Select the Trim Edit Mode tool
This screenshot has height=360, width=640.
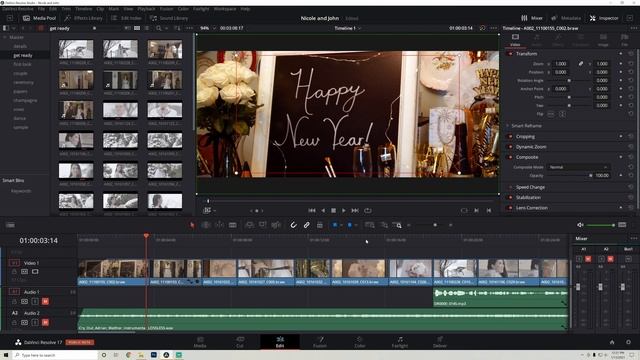[206, 225]
